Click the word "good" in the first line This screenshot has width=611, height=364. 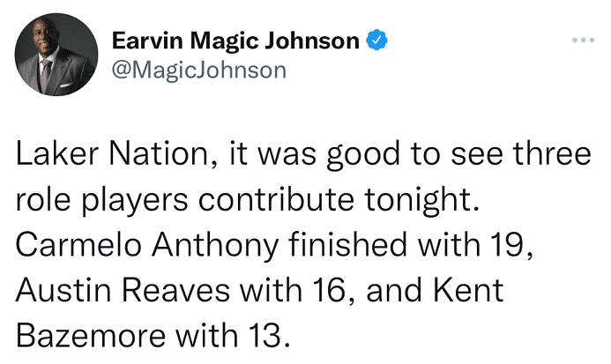click(x=369, y=154)
